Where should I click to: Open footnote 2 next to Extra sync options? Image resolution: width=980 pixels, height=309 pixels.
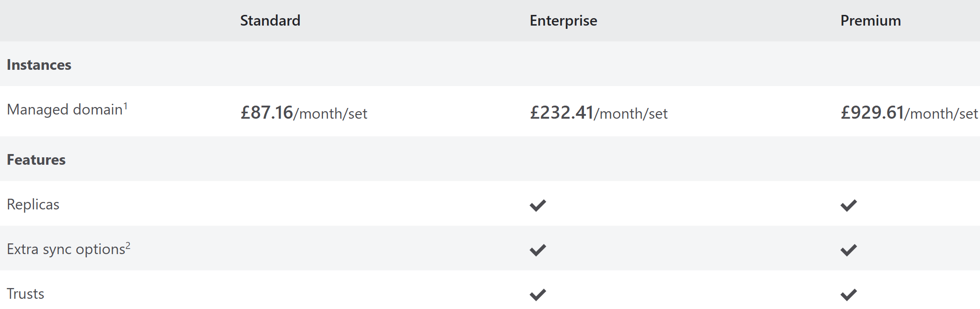[x=128, y=245]
